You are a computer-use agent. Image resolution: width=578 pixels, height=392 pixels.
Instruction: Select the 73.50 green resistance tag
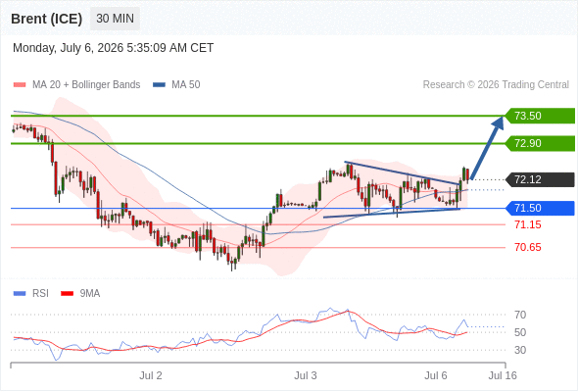540,116
